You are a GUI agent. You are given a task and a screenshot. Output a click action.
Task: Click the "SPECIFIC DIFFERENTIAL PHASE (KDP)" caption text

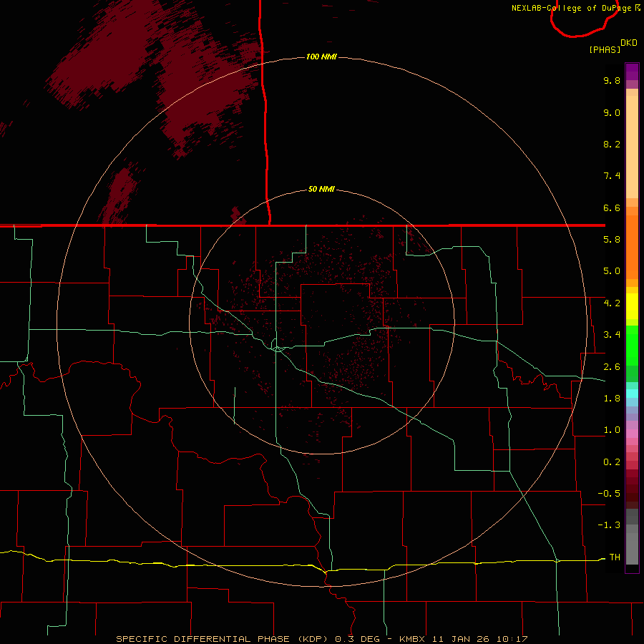pyautogui.click(x=223, y=639)
